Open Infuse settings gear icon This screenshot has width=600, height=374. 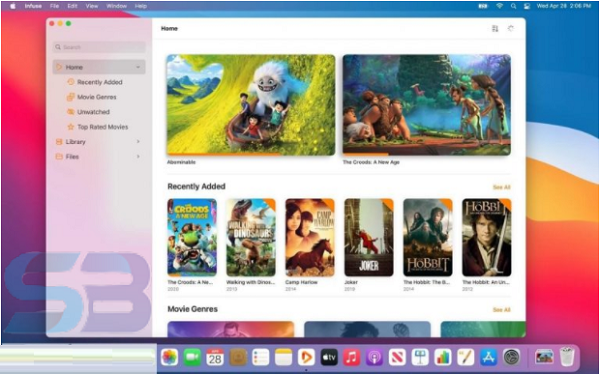tap(511, 29)
